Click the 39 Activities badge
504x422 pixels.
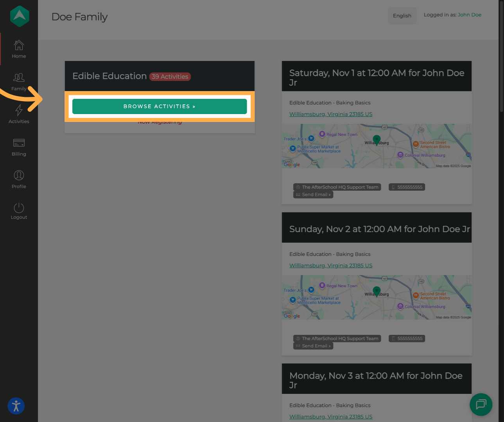point(170,77)
